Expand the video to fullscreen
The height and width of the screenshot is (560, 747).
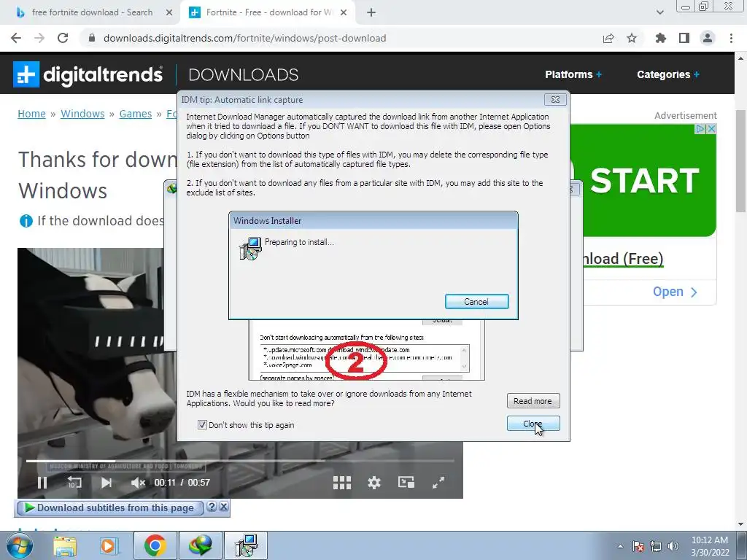point(438,483)
